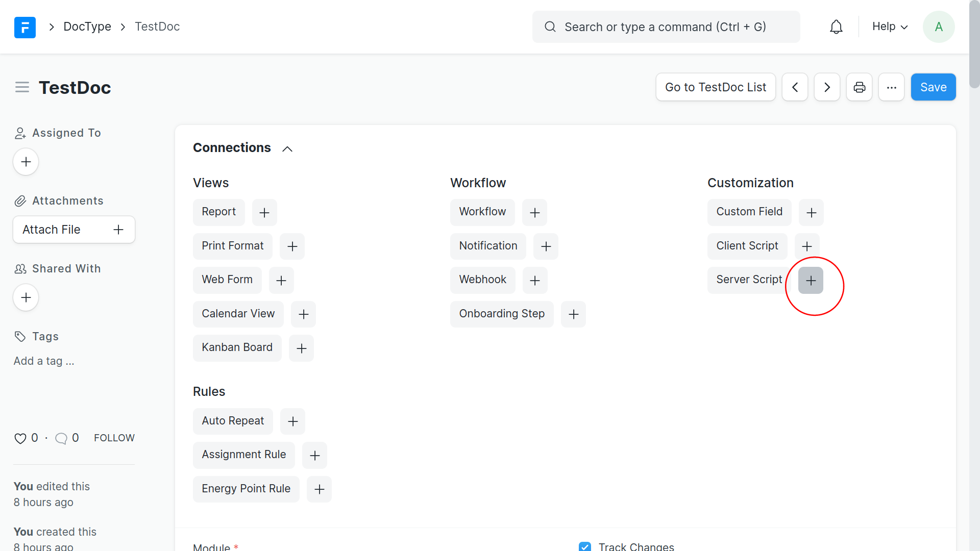This screenshot has width=980, height=551.
Task: Create new Webhook using plus icon
Action: click(x=534, y=280)
